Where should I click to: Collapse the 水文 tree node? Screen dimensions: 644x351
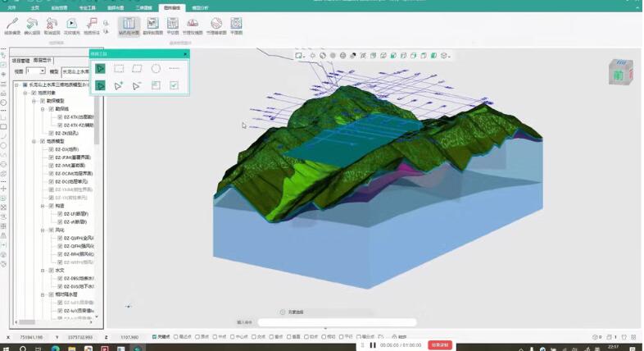click(x=43, y=270)
